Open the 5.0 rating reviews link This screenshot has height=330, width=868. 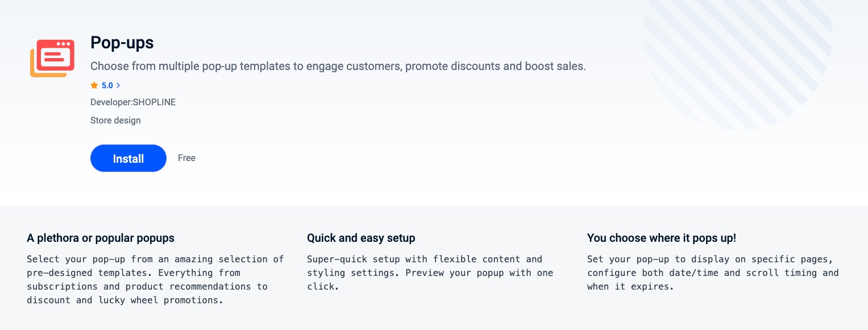coord(107,85)
